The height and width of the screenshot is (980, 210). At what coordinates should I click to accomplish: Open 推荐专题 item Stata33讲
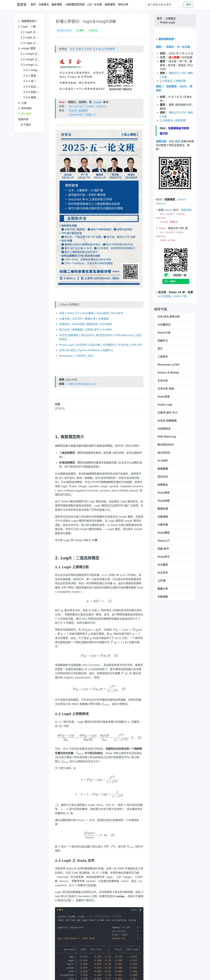[175, 333]
